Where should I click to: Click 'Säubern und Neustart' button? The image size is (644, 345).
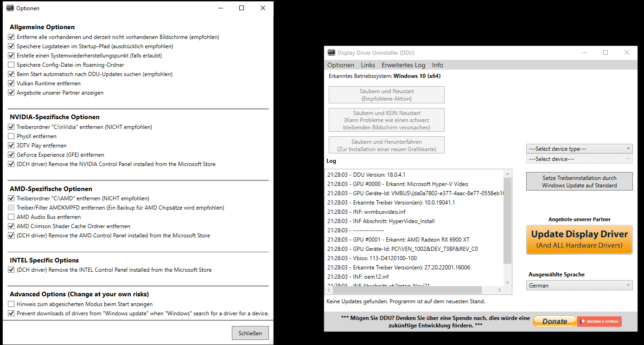pyautogui.click(x=387, y=95)
